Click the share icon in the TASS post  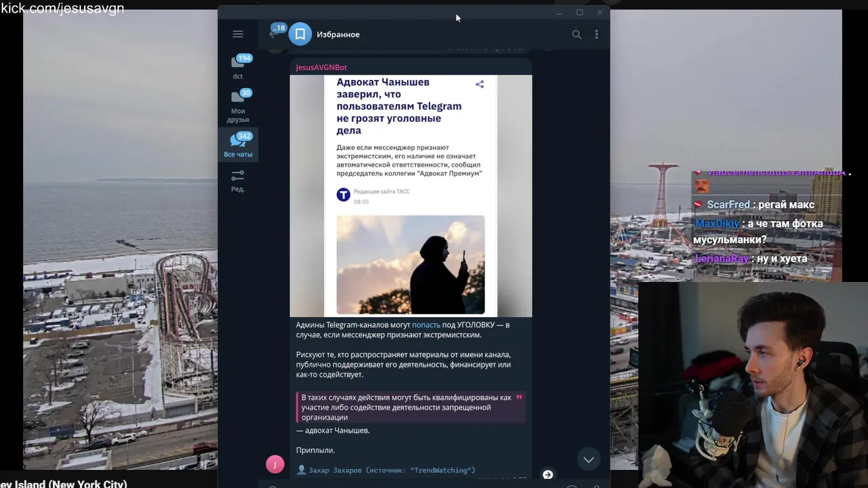(479, 84)
